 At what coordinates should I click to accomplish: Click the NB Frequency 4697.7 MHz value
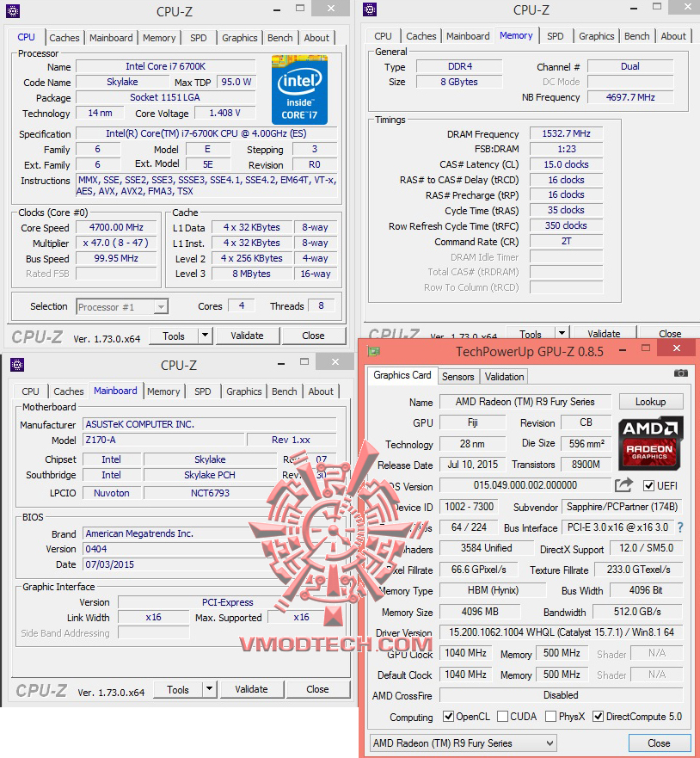pyautogui.click(x=630, y=97)
